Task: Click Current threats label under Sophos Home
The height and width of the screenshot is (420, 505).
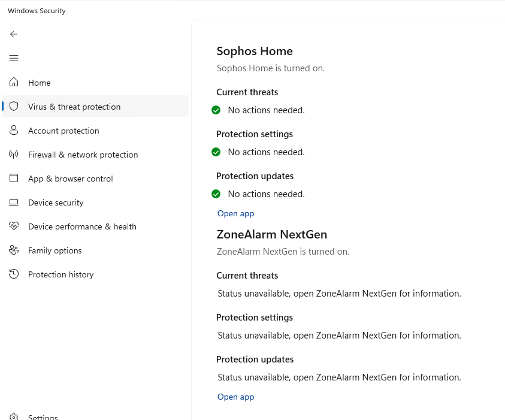Action: tap(247, 92)
